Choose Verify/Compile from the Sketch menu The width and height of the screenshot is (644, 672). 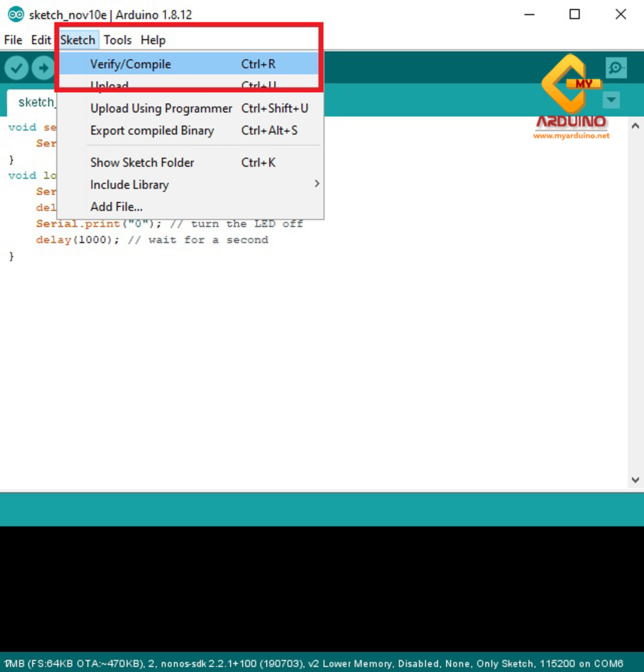pyautogui.click(x=131, y=64)
